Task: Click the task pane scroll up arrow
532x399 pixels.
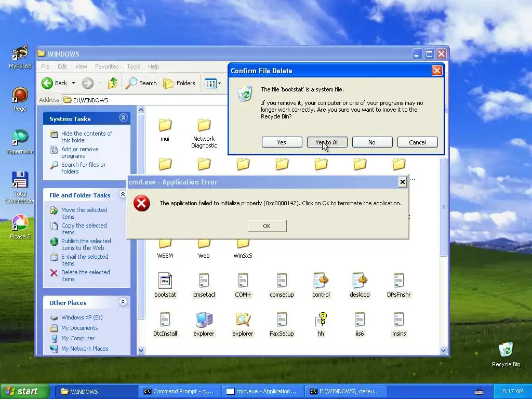Action: tap(141, 110)
